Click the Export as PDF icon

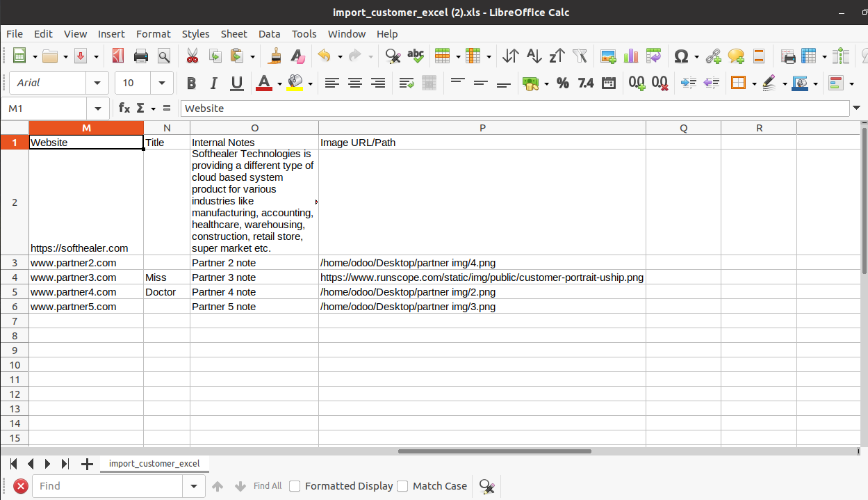tap(118, 56)
